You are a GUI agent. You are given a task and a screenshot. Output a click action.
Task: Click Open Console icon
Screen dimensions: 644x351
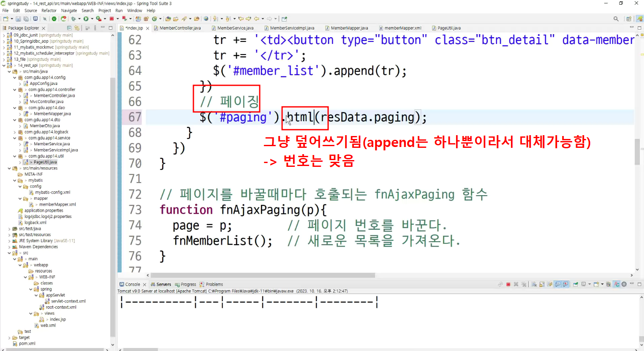point(596,284)
